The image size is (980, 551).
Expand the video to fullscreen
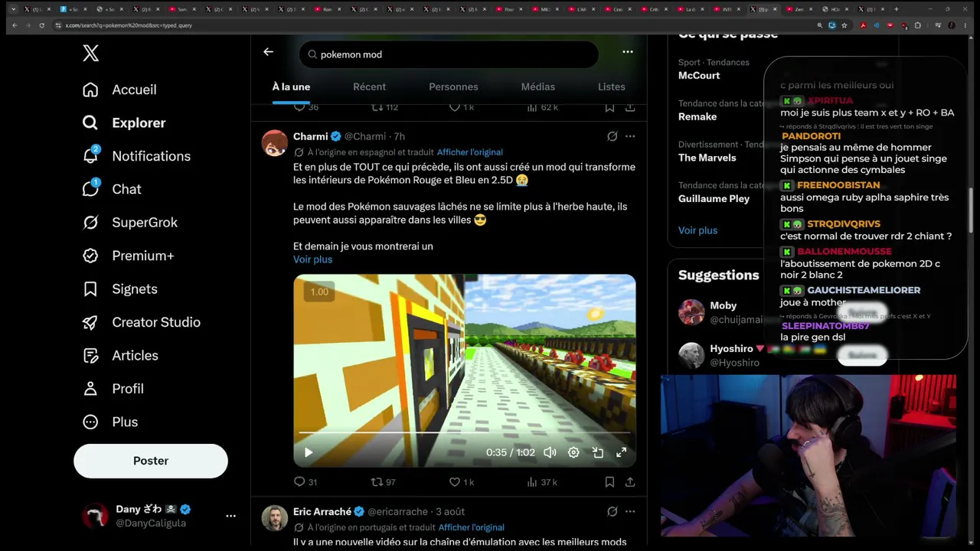(622, 452)
